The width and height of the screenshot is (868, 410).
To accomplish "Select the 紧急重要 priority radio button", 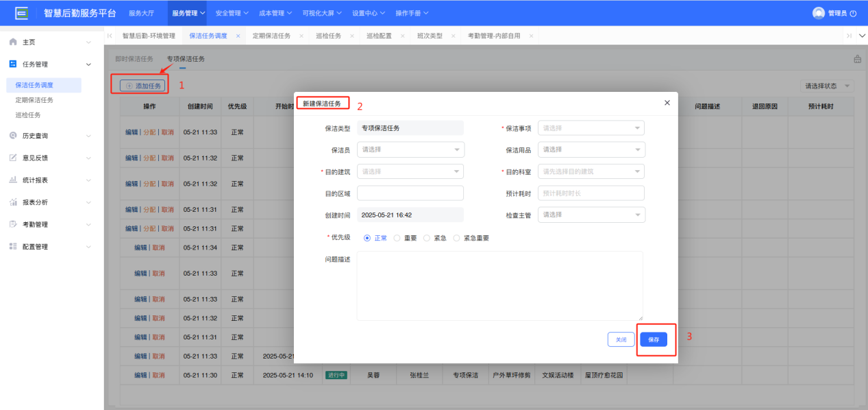I will (x=457, y=238).
